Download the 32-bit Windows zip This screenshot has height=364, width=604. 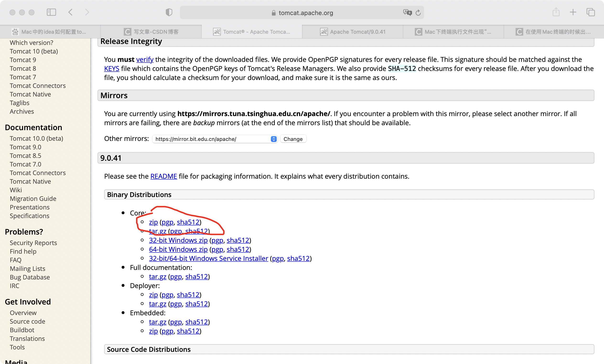pyautogui.click(x=178, y=240)
